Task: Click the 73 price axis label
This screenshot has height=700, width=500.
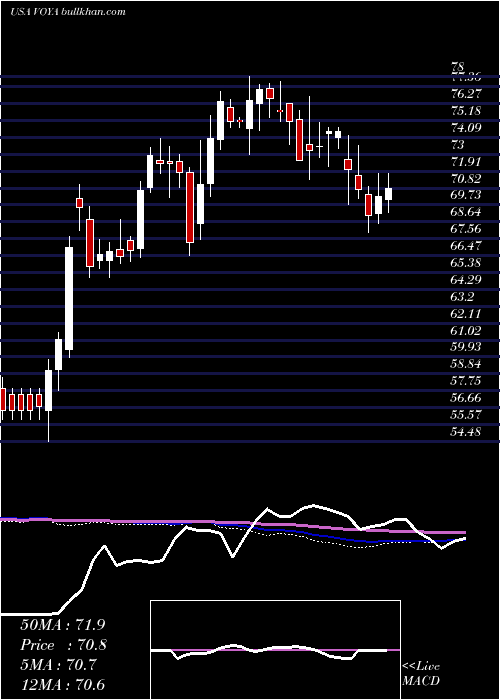Action: [x=458, y=145]
